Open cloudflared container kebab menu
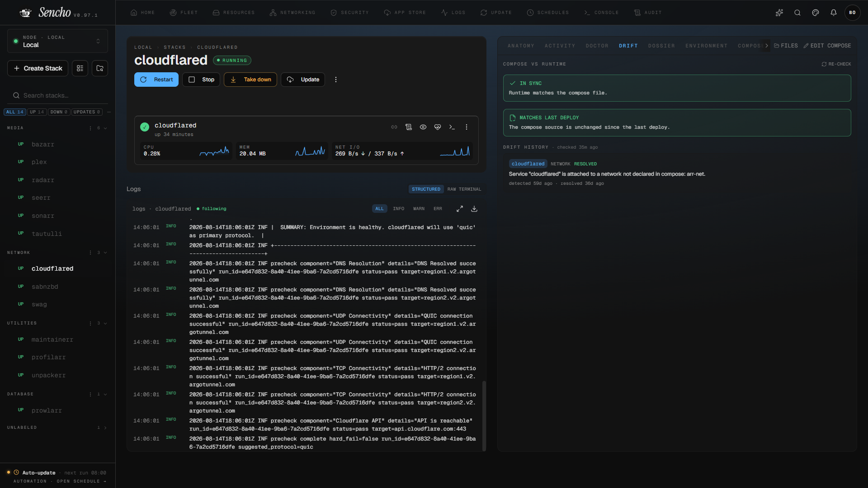This screenshot has height=488, width=868. click(467, 127)
